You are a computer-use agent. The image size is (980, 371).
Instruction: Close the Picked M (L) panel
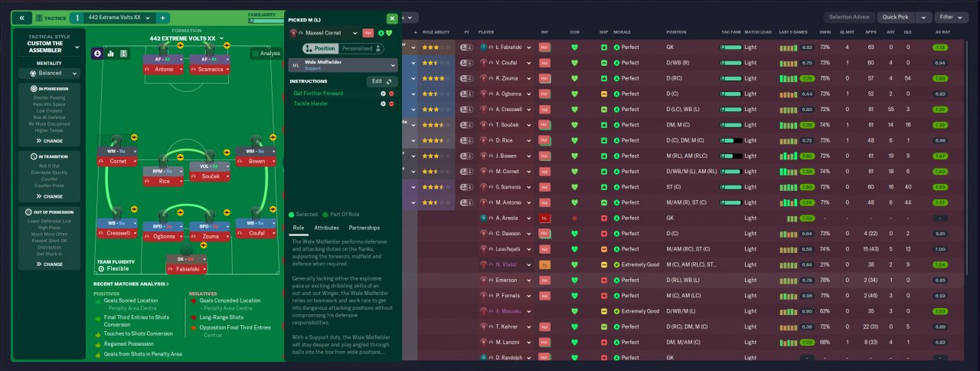(392, 18)
